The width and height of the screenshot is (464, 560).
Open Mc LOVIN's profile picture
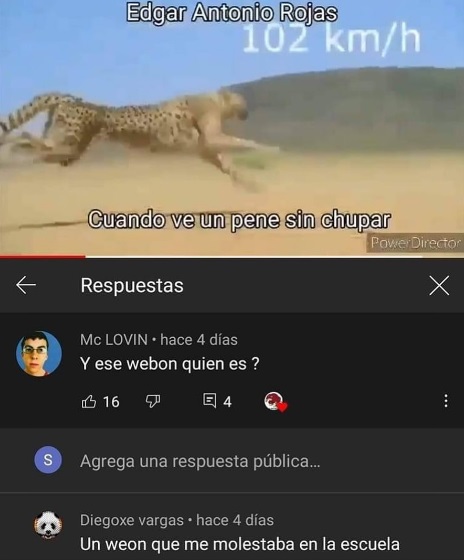point(39,354)
